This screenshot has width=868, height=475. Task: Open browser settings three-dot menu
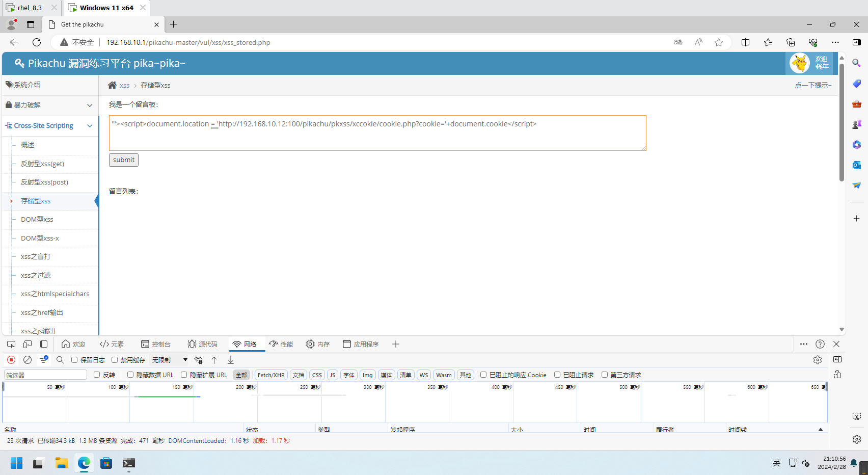pyautogui.click(x=835, y=42)
